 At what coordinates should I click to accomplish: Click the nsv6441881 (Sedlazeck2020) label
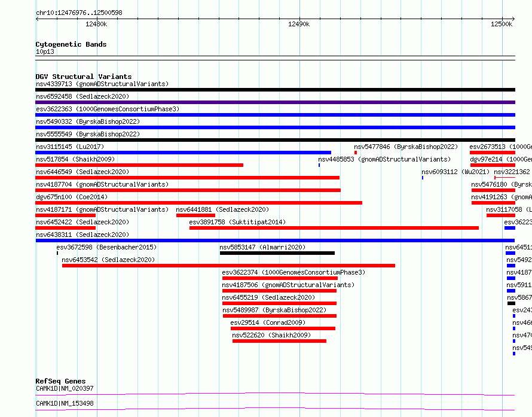[x=222, y=209]
